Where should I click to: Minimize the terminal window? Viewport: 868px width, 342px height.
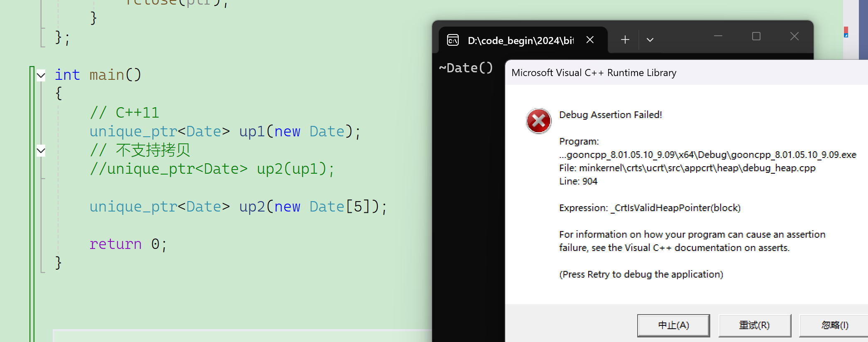[x=718, y=37]
